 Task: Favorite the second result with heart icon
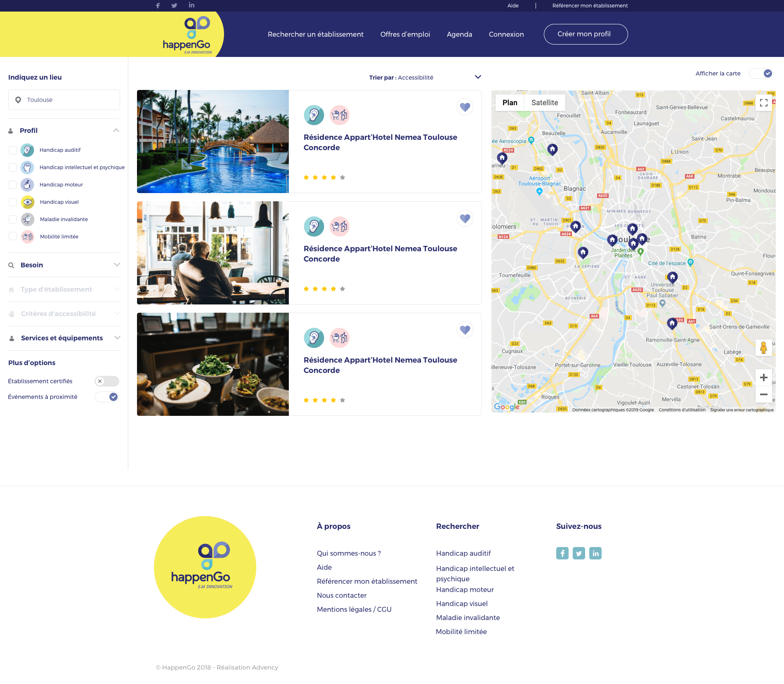[465, 218]
